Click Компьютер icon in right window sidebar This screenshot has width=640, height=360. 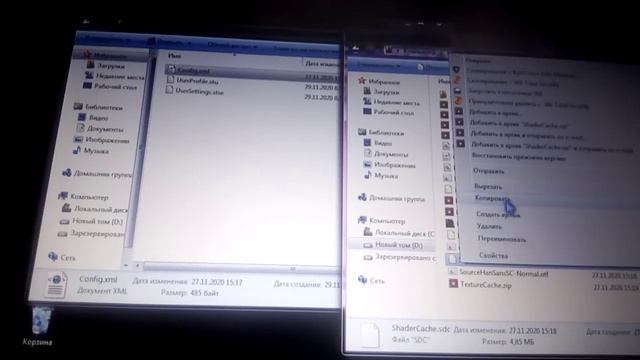coord(362,220)
